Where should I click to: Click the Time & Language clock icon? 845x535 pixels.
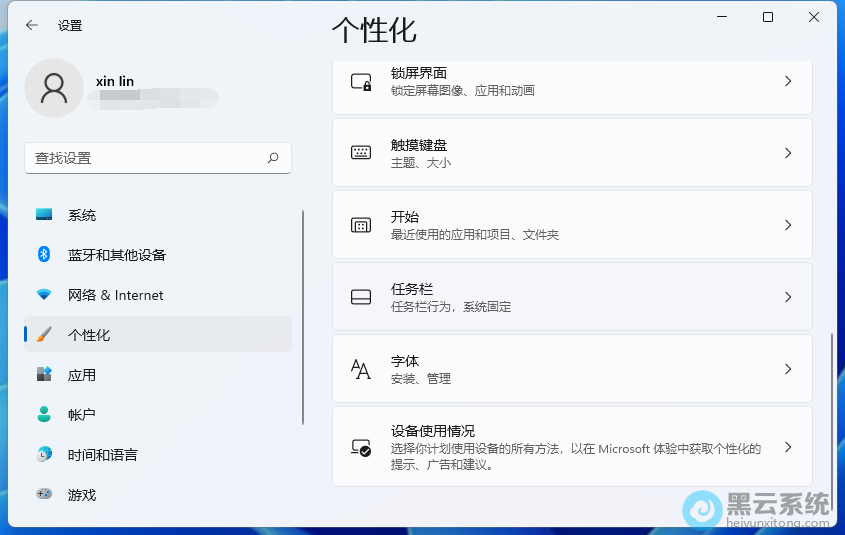pos(44,455)
